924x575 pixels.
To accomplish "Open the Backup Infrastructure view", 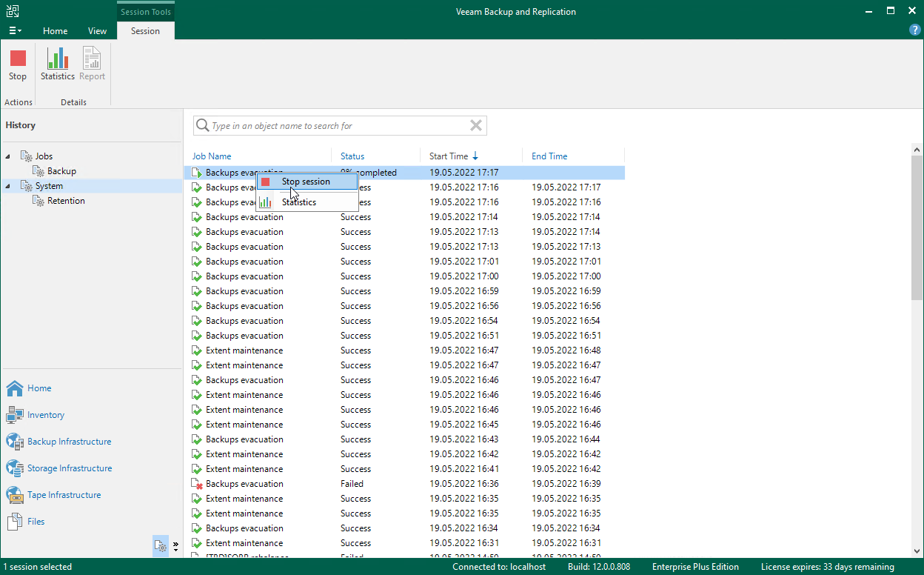I will [x=69, y=442].
